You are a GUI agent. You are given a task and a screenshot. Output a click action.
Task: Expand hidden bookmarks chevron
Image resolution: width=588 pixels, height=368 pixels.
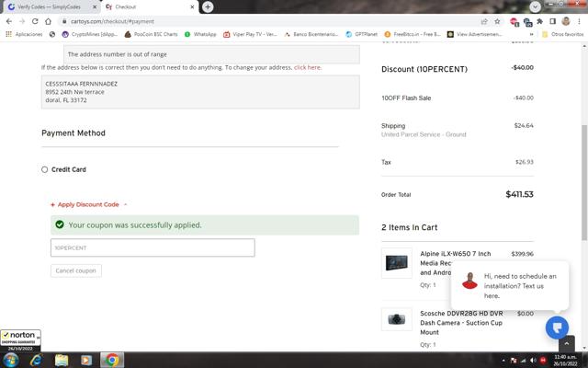531,34
